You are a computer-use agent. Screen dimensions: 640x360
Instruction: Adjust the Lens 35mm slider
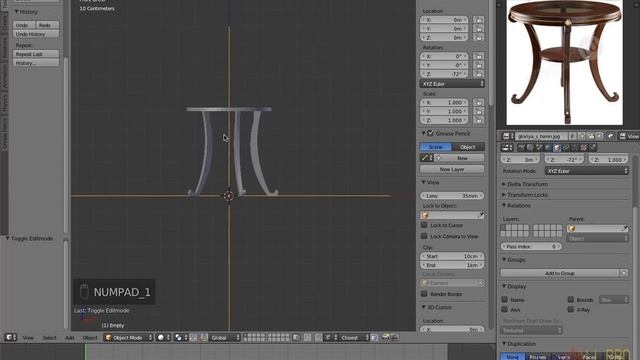pyautogui.click(x=452, y=196)
